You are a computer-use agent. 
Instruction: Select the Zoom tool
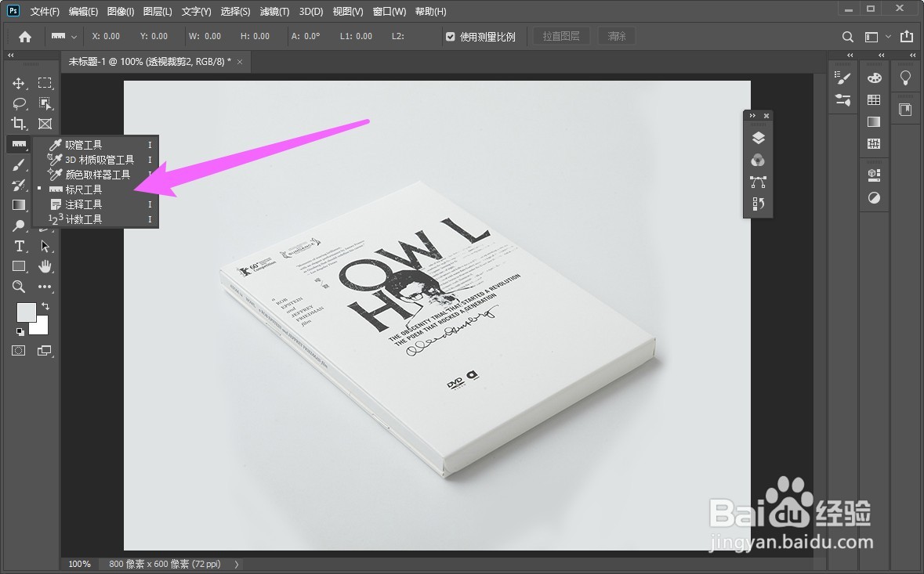click(x=19, y=287)
